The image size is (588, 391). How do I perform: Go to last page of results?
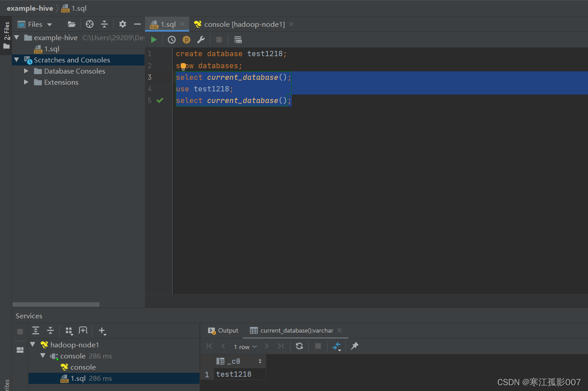pos(281,346)
